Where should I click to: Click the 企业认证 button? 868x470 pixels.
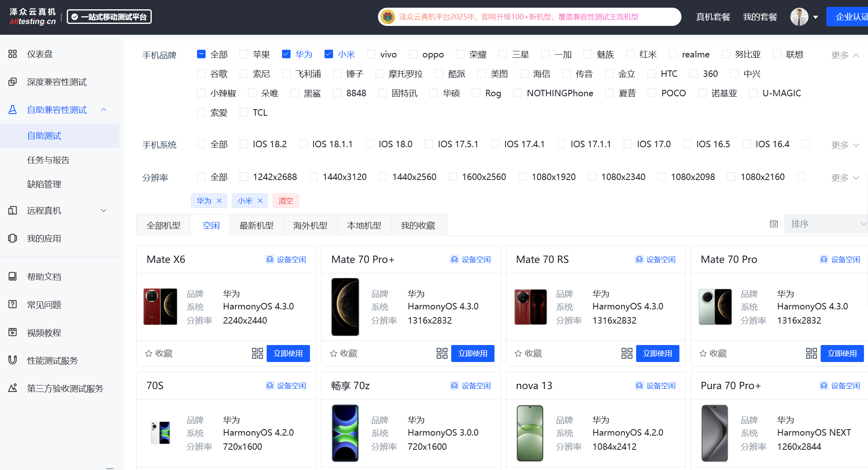(847, 17)
